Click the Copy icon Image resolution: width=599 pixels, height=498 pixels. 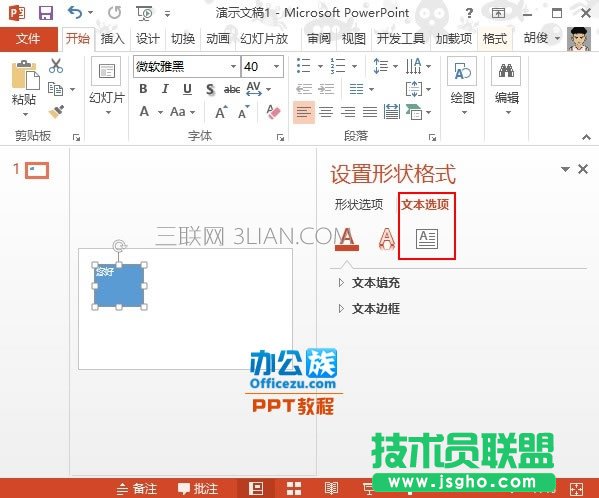(x=56, y=89)
